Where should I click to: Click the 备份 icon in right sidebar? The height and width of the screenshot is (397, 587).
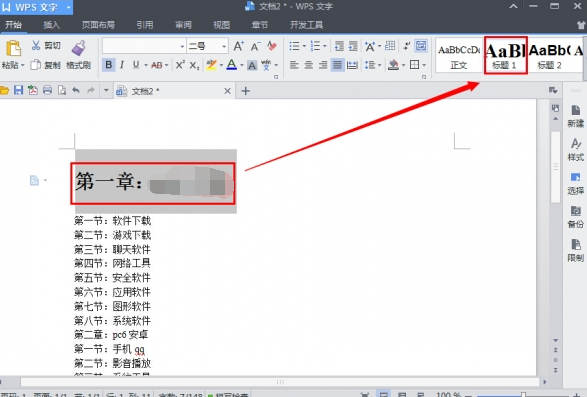[x=575, y=216]
